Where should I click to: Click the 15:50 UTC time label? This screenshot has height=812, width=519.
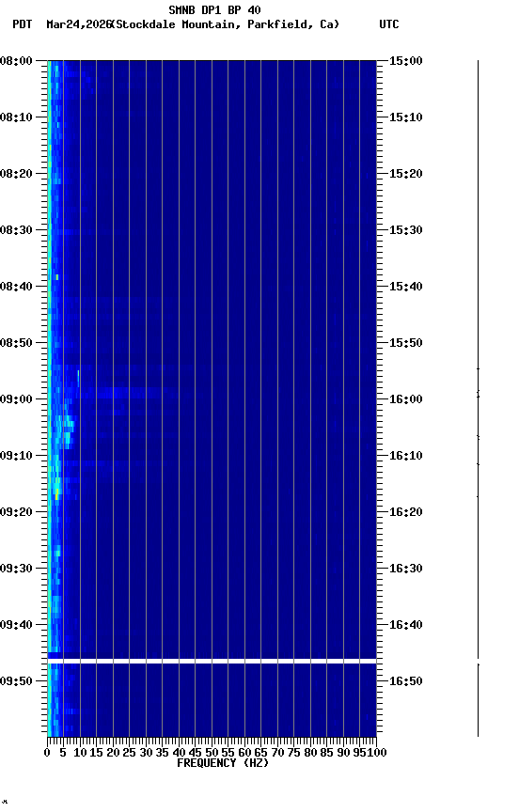click(406, 343)
